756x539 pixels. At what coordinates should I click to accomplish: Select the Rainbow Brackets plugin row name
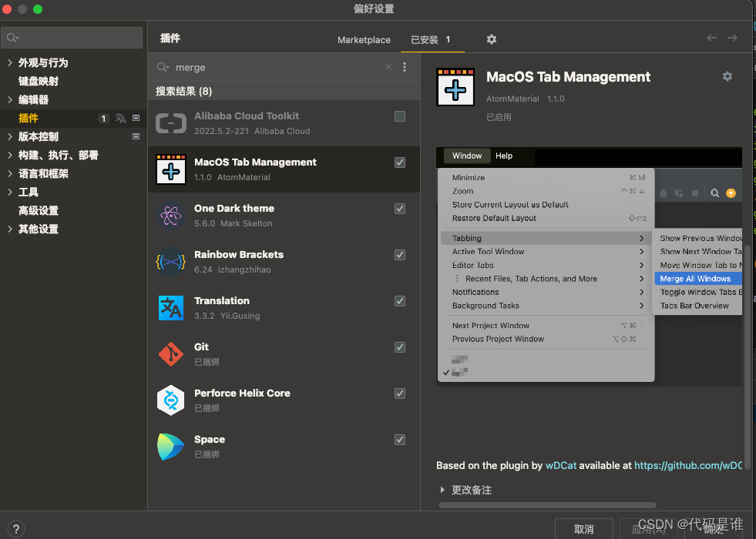coord(239,254)
